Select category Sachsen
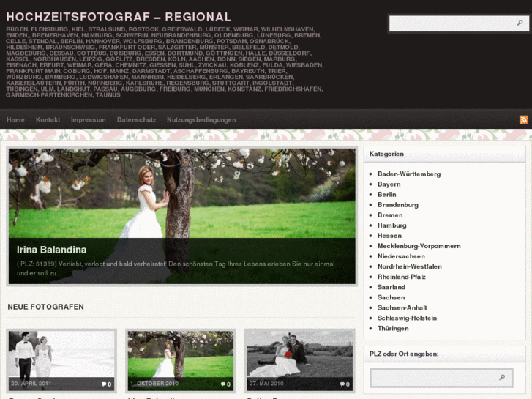 tap(391, 297)
